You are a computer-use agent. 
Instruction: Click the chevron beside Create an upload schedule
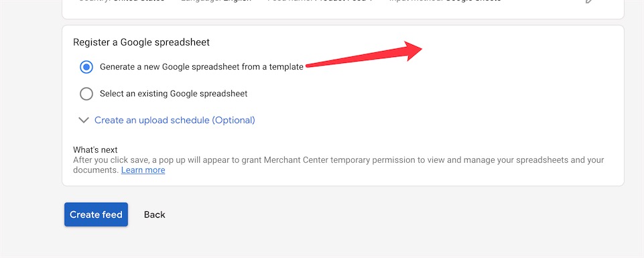click(84, 121)
